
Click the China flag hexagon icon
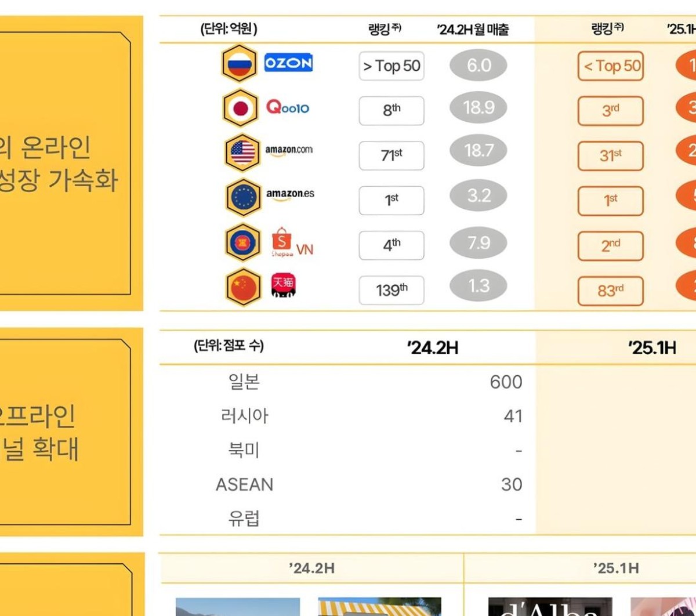click(244, 287)
